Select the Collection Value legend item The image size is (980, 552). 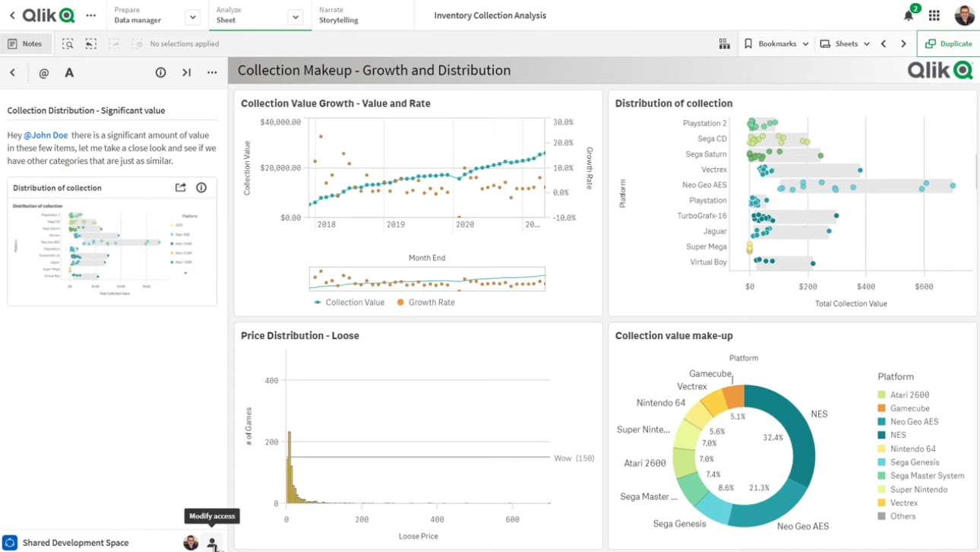click(x=349, y=302)
